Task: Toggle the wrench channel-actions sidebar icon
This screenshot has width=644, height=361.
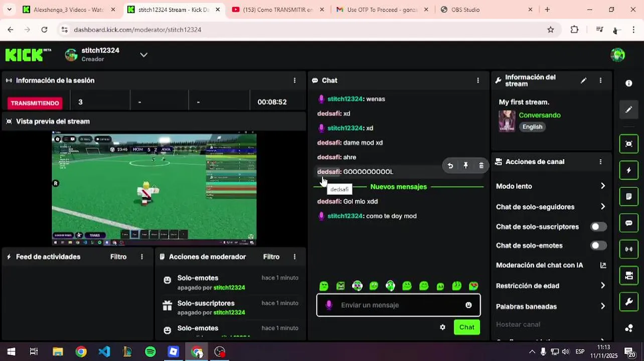Action: coord(629,302)
